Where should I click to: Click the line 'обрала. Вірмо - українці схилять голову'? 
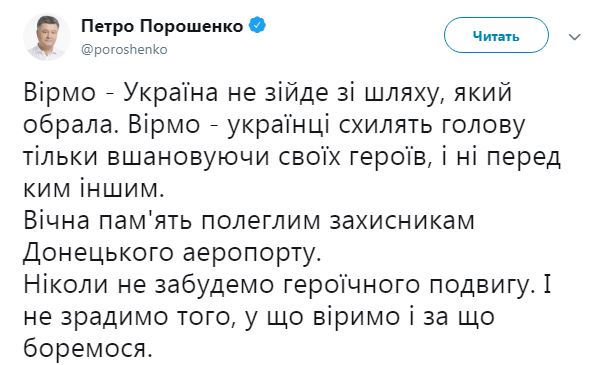[274, 125]
